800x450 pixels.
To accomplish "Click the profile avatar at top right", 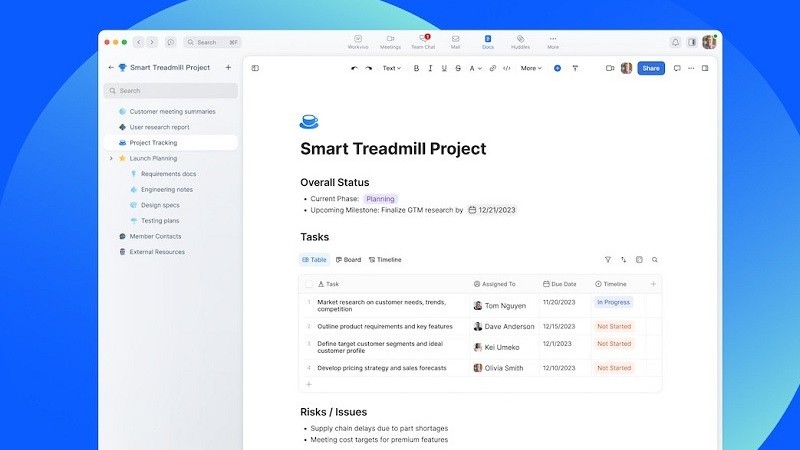I will [709, 42].
